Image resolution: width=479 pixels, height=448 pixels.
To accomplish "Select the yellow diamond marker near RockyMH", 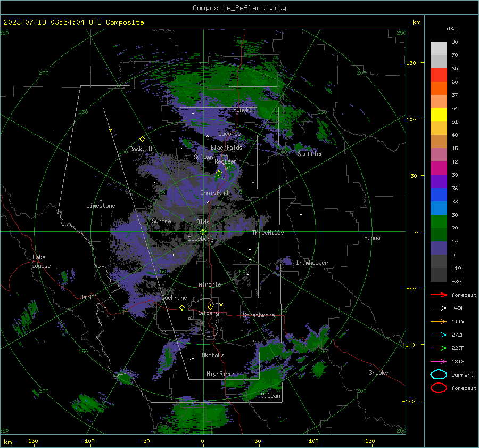I will pyautogui.click(x=142, y=139).
